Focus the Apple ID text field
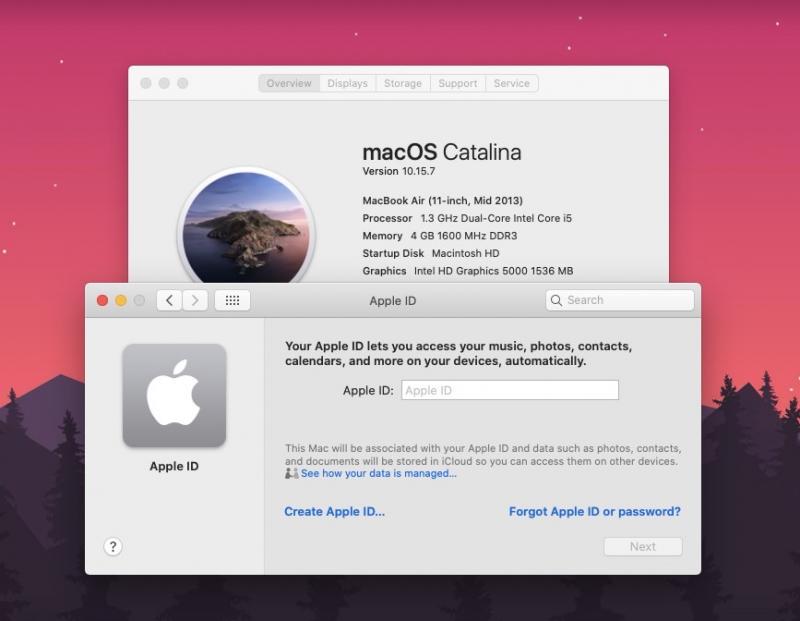Screen dimensions: 800x621 pos(510,390)
